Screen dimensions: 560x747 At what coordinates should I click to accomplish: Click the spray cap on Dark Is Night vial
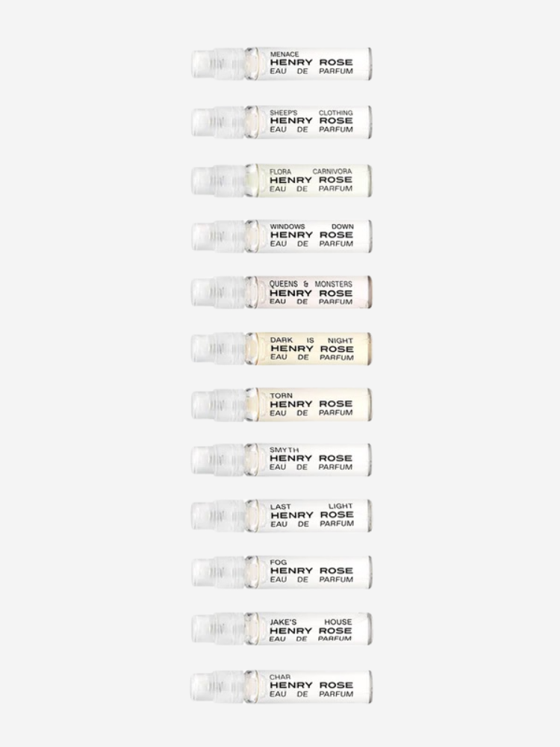[x=218, y=349]
